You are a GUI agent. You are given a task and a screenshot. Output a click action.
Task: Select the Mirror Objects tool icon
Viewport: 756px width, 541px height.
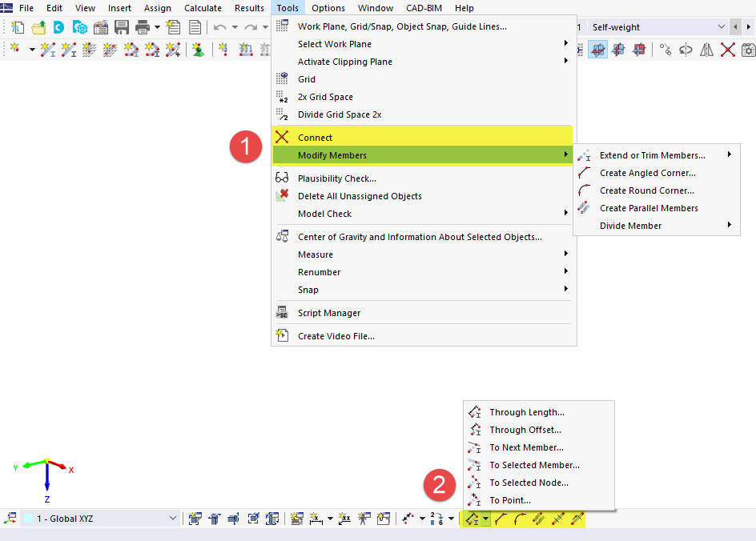pos(707,49)
